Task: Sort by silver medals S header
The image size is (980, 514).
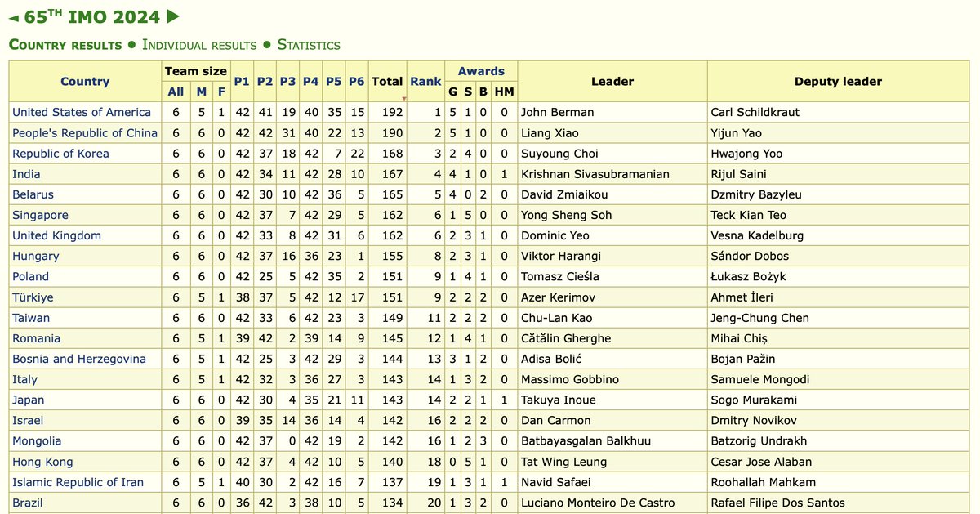Action: [469, 92]
